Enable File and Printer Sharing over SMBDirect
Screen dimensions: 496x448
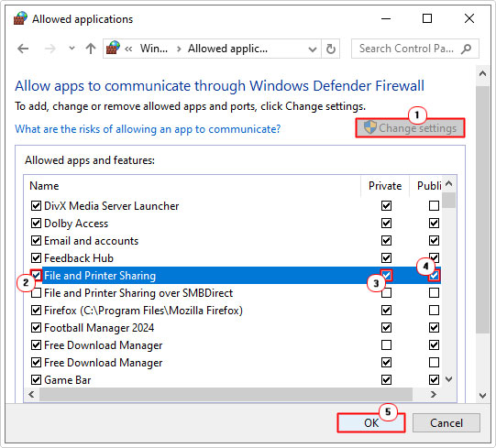(x=36, y=293)
